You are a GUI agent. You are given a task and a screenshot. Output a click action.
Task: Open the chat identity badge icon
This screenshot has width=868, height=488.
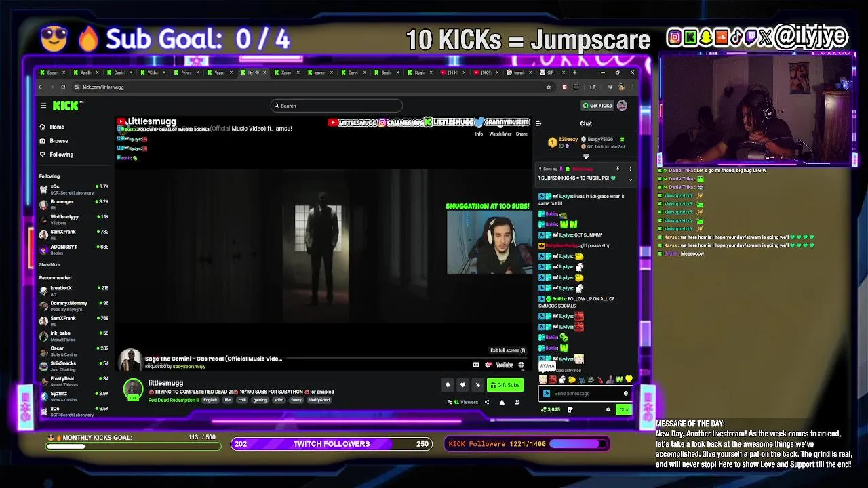tap(547, 393)
